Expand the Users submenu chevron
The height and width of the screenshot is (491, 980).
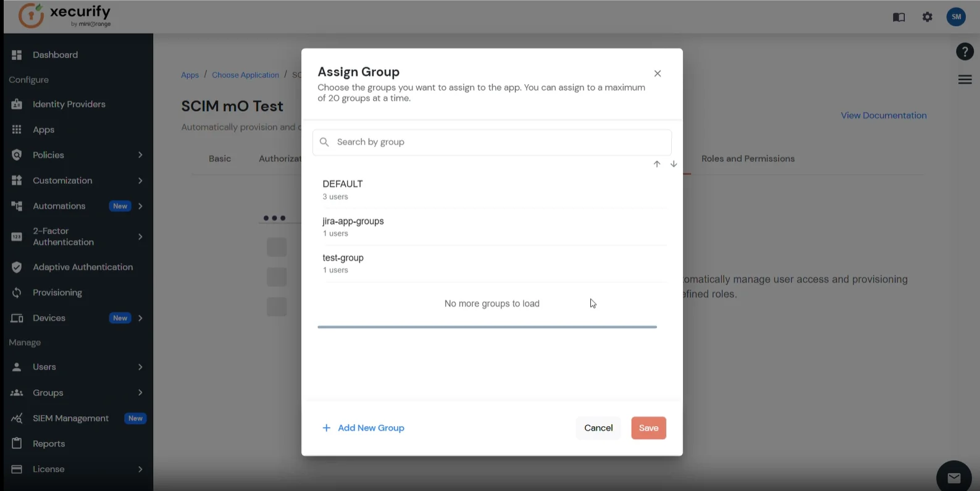pyautogui.click(x=140, y=367)
